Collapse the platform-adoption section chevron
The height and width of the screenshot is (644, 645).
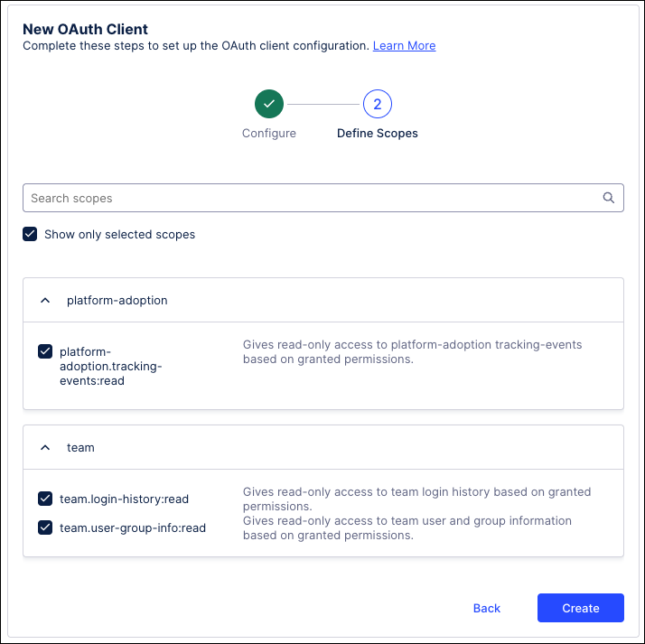point(45,301)
